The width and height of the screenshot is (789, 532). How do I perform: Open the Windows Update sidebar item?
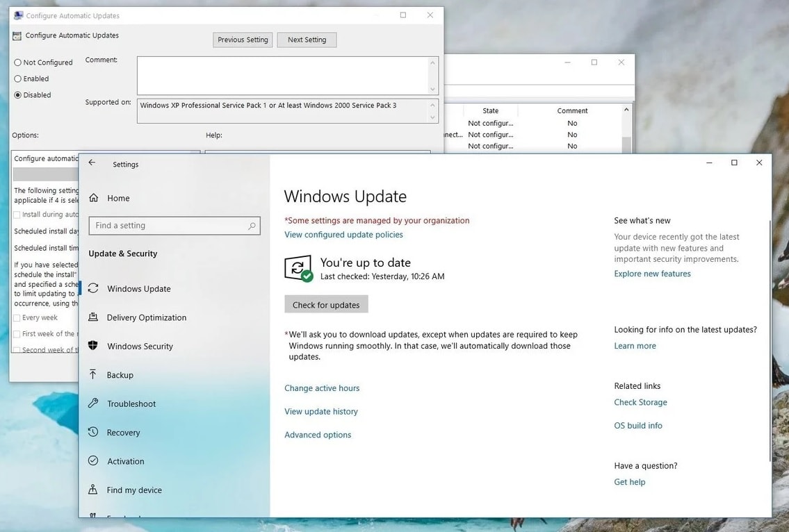coord(174,289)
